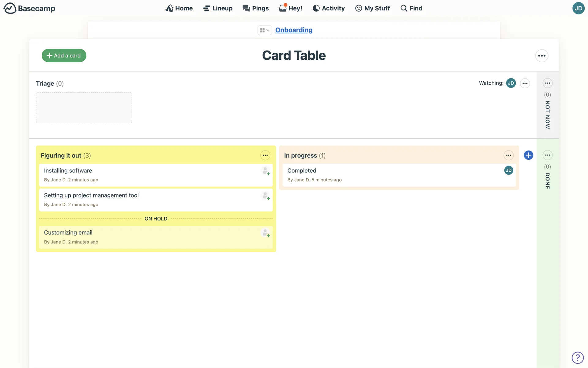Click the blue add column plus icon
This screenshot has width=588, height=368.
coord(528,155)
